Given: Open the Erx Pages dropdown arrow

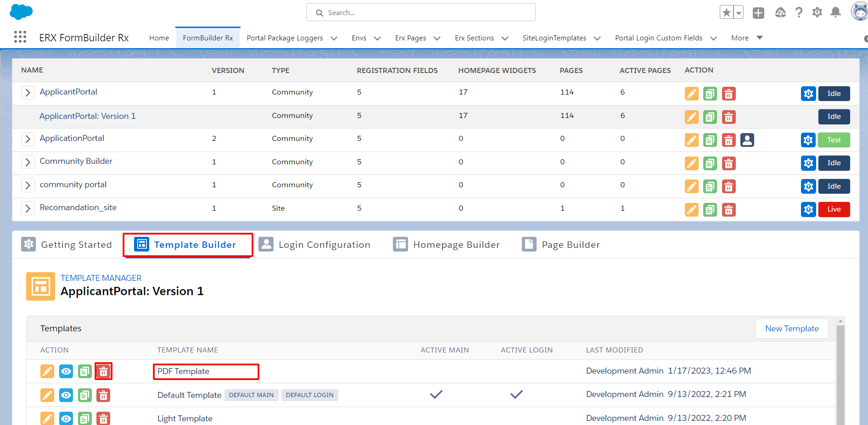Looking at the screenshot, I should pos(437,39).
